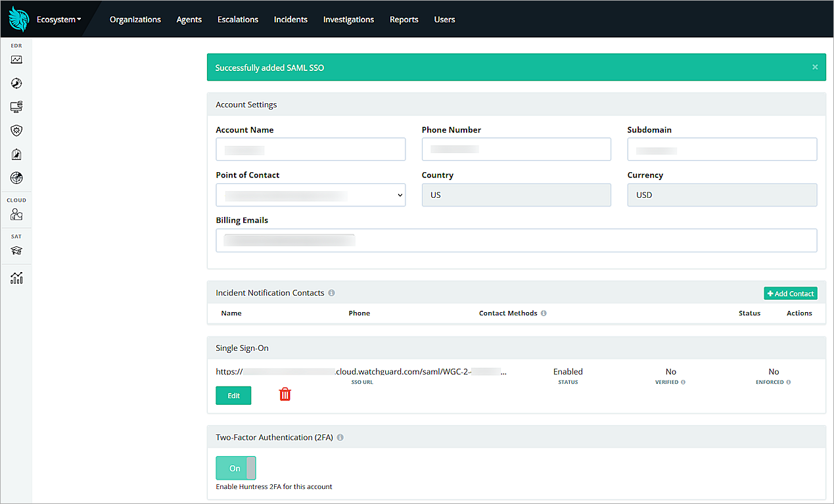Screen dimensions: 834x504
Task: Open the host monitoring icon in EDR section
Action: point(16,106)
